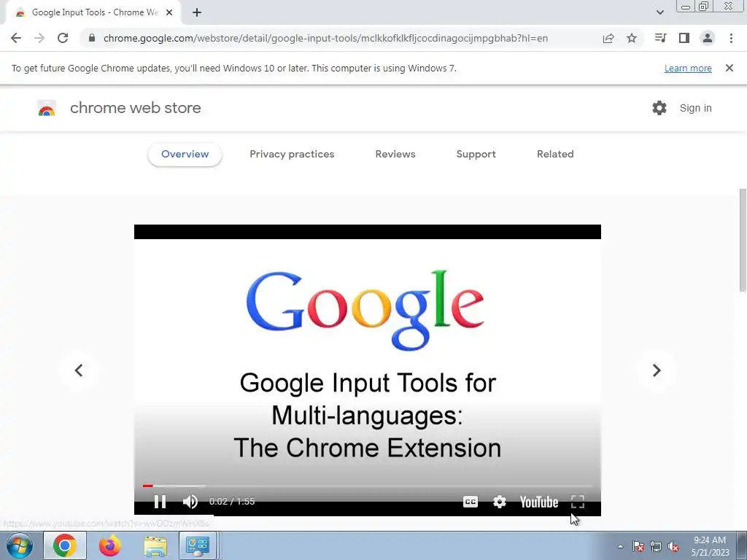The image size is (747, 560).
Task: Close the Google Input Tools tab
Action: (x=169, y=12)
